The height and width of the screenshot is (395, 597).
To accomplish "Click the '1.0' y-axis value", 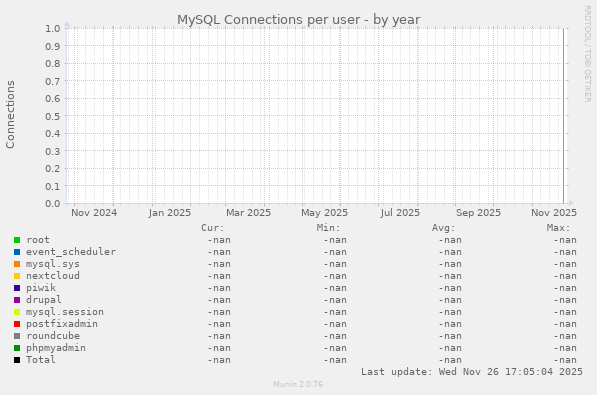I will [x=53, y=29].
